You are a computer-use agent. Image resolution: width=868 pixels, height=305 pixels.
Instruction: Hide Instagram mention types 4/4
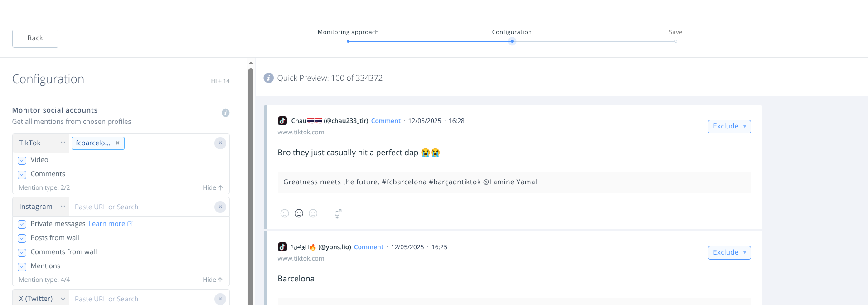(213, 280)
